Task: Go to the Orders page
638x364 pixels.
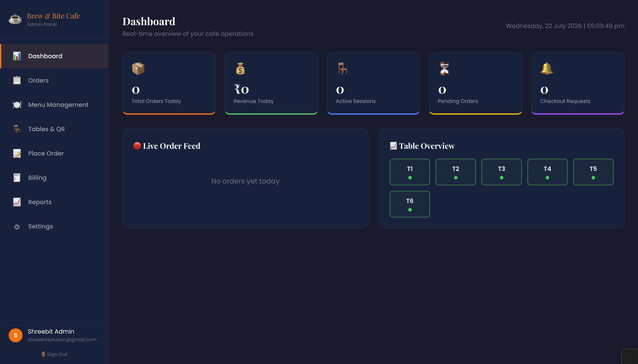Action: (54, 80)
